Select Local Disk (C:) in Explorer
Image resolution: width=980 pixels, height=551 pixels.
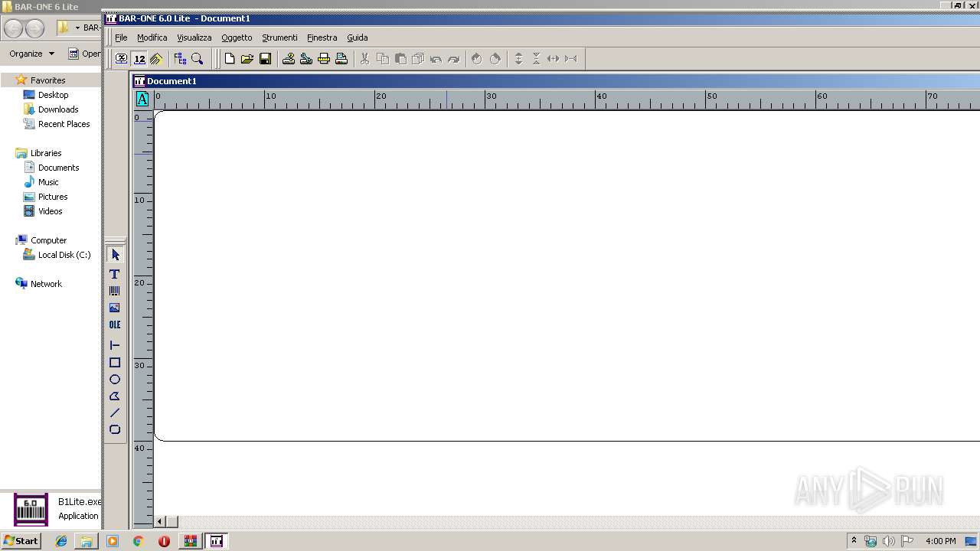[x=64, y=255]
